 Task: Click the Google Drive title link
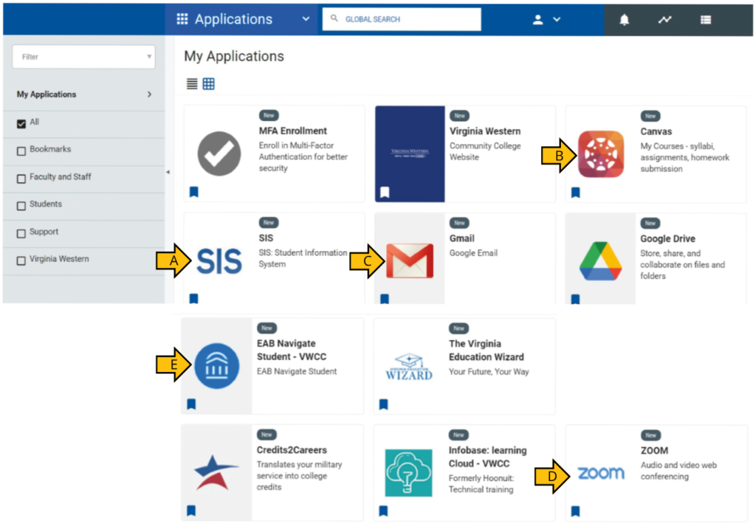point(667,238)
